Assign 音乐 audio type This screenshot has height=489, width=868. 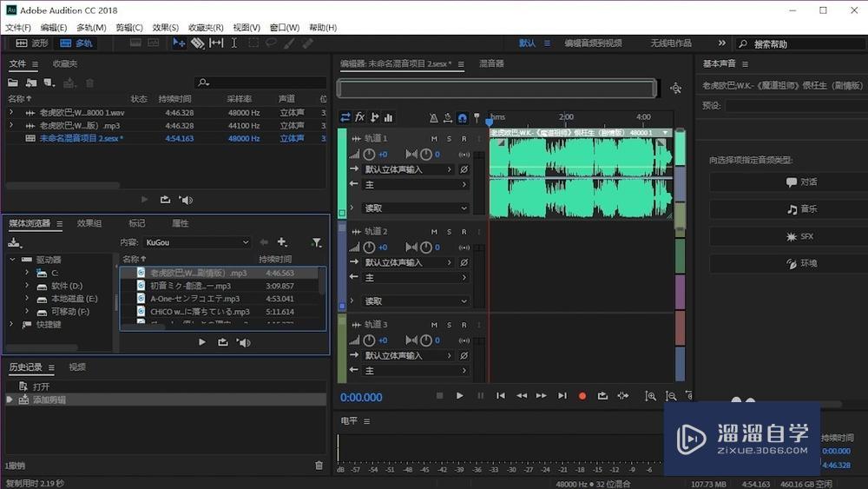pos(789,209)
